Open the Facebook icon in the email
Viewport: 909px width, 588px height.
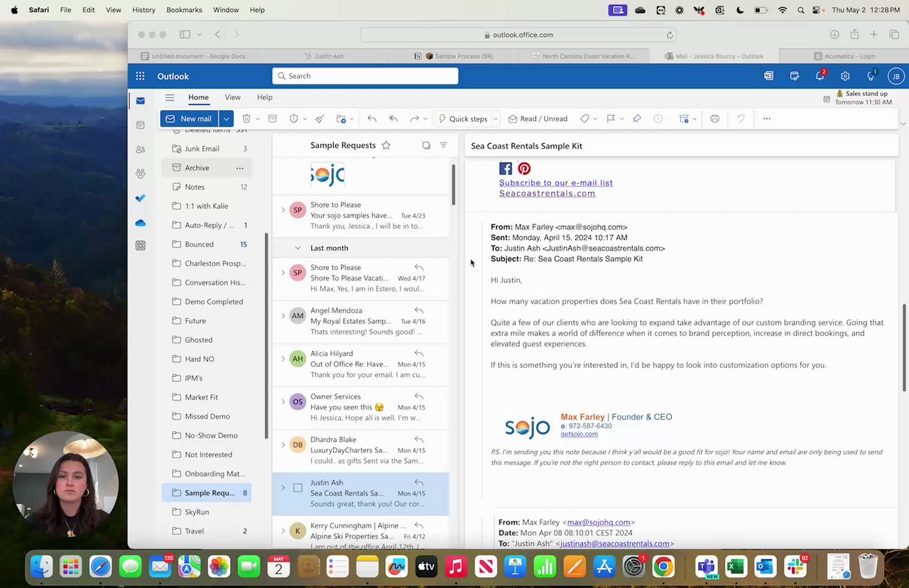[506, 168]
